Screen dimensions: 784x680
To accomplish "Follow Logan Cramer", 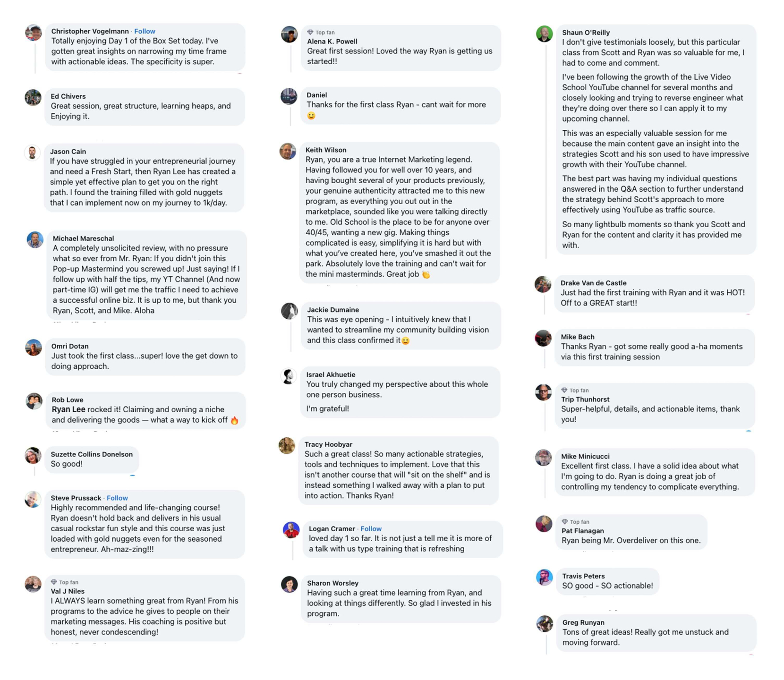I will point(371,528).
